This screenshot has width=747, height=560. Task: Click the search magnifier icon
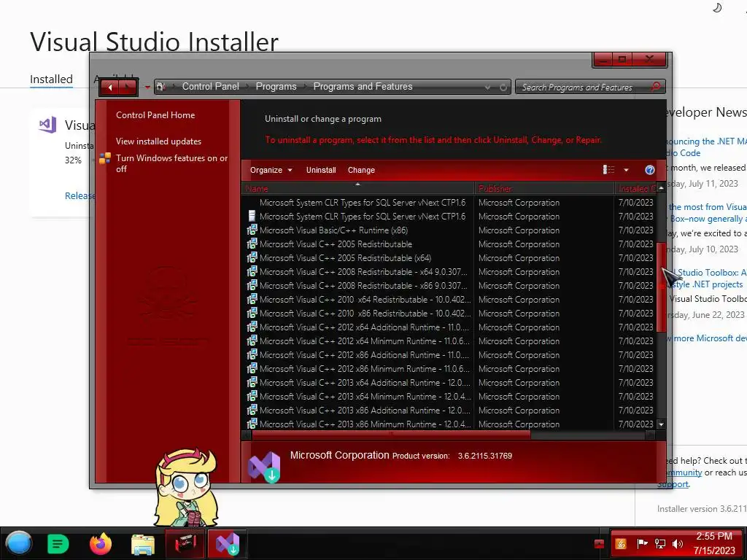656,87
